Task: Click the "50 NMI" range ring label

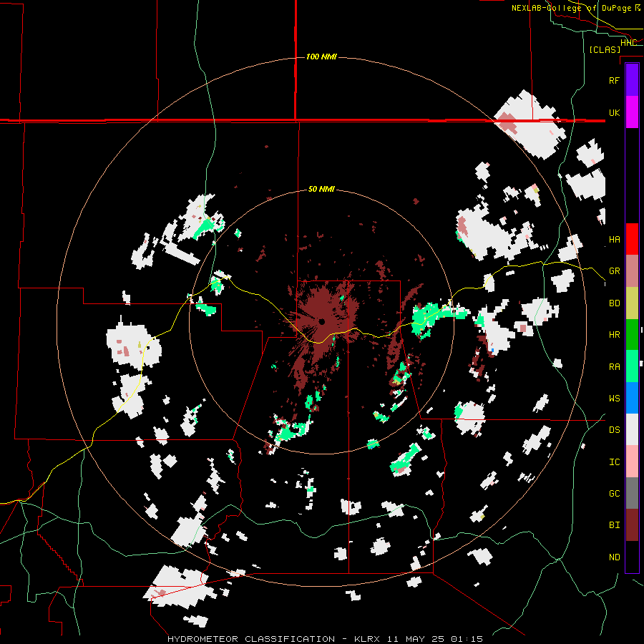Action: pos(321,189)
